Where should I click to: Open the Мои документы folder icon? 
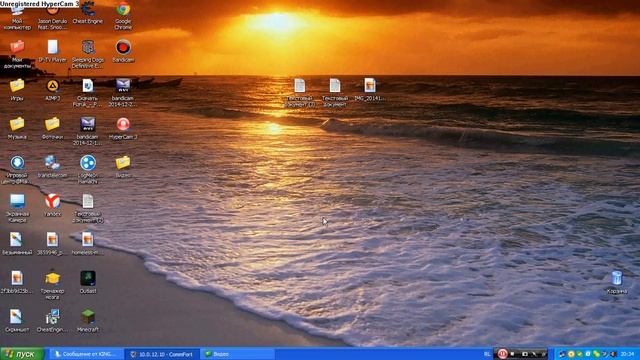click(x=17, y=54)
